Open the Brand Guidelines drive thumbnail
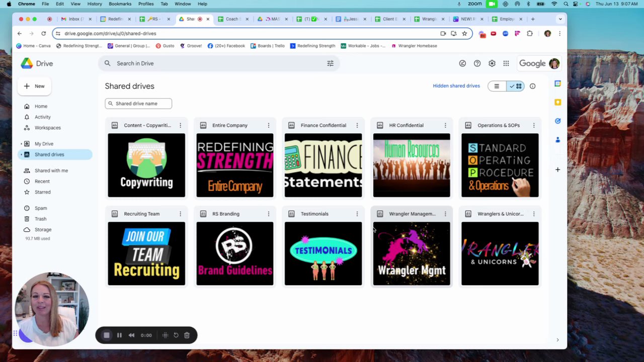The height and width of the screenshot is (362, 644). click(x=235, y=253)
